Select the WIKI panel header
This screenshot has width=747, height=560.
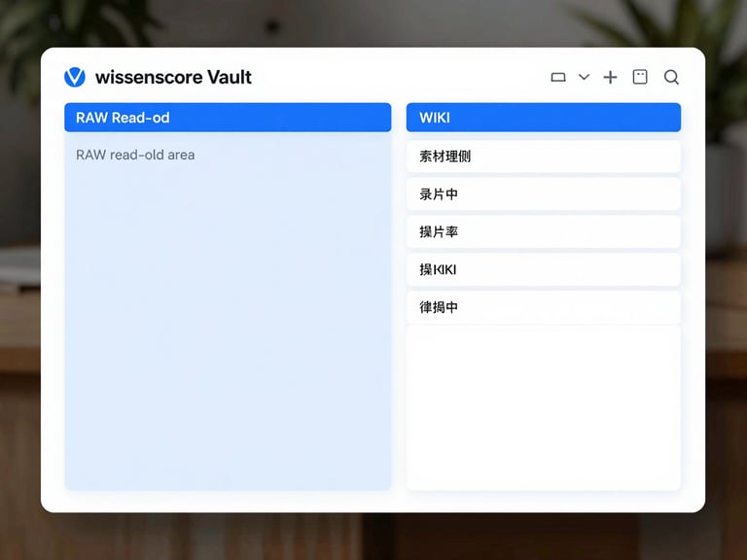tap(544, 117)
